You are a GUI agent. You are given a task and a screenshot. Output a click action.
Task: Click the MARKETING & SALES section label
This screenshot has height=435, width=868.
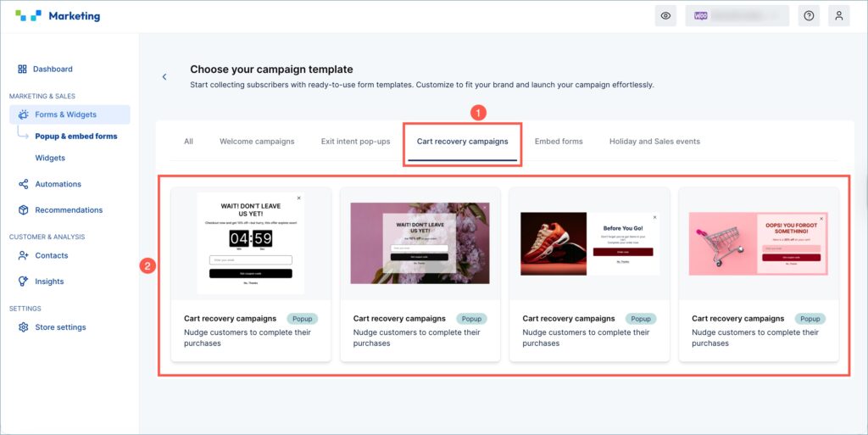42,97
